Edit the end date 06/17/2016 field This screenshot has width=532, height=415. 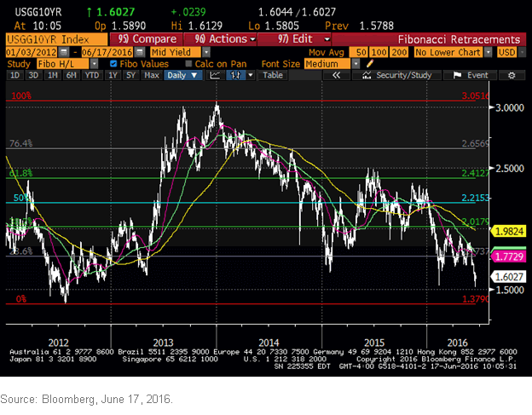pyautogui.click(x=107, y=52)
